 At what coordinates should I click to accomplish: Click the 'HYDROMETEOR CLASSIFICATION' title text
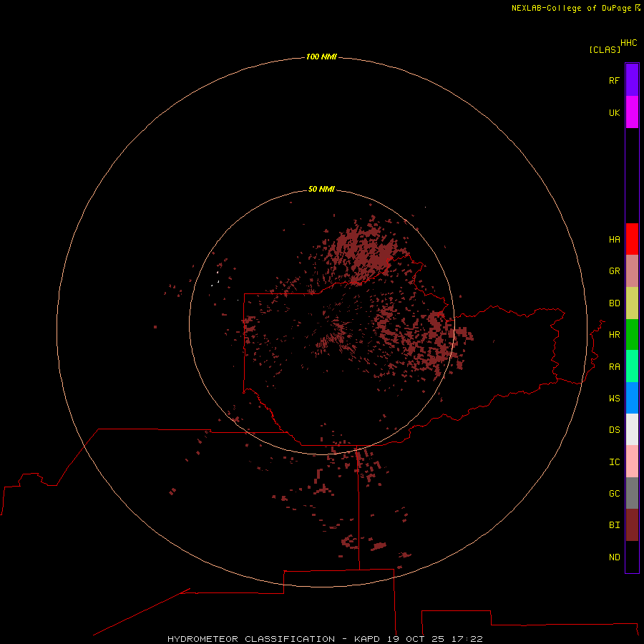(251, 639)
